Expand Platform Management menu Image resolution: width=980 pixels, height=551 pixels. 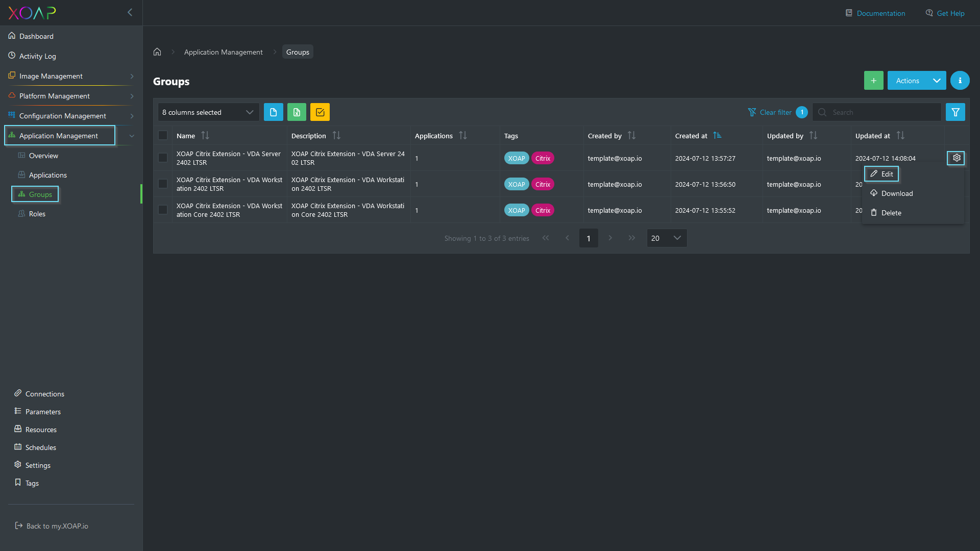(71, 96)
